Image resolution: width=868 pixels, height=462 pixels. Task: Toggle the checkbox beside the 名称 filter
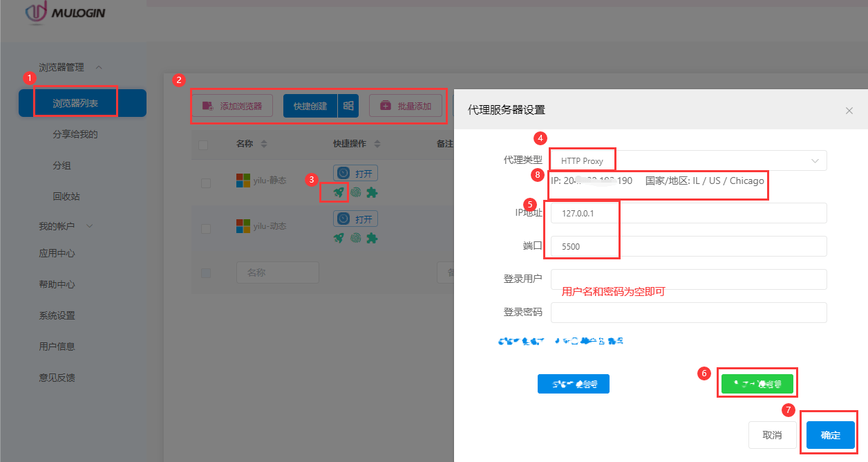coord(206,273)
